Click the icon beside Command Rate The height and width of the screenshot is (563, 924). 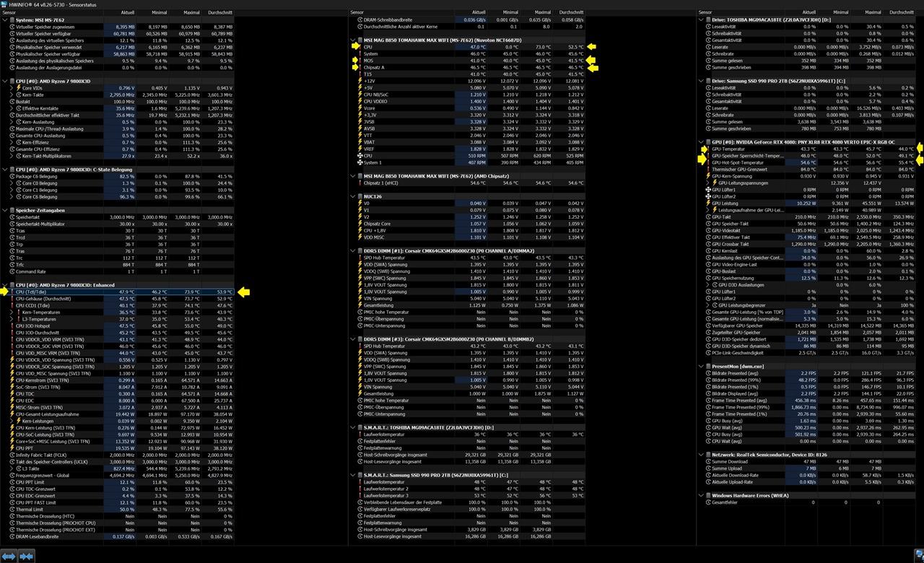pyautogui.click(x=12, y=271)
